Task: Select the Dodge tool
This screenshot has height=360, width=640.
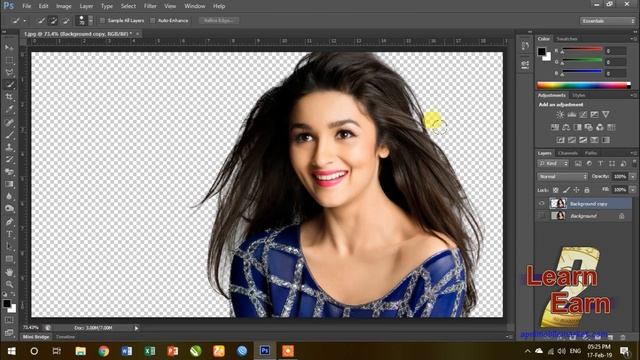Action: tap(9, 209)
